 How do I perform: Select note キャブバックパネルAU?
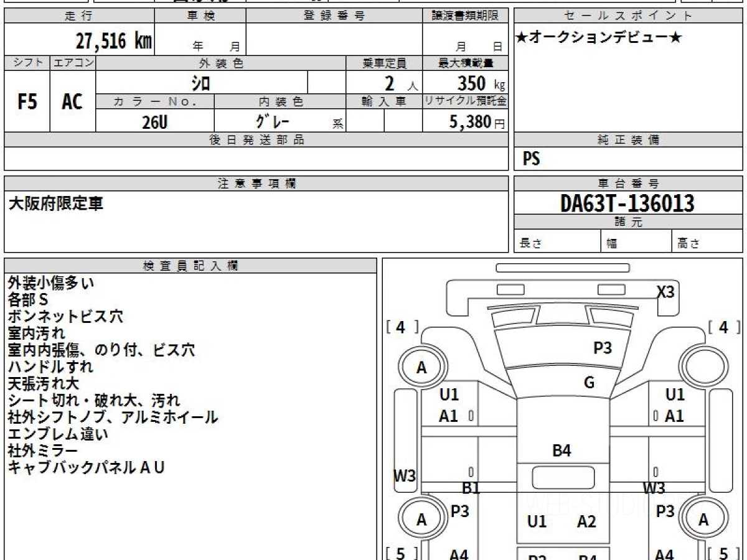(x=86, y=467)
